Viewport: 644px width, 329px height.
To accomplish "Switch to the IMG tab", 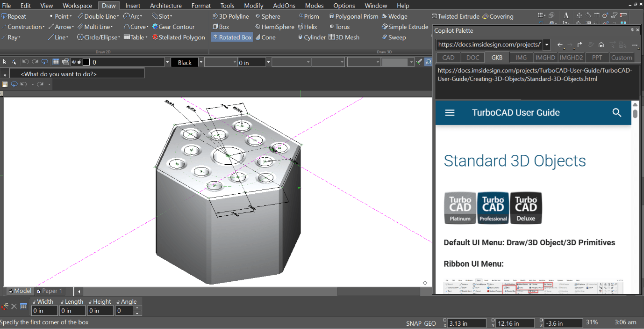I will coord(521,58).
